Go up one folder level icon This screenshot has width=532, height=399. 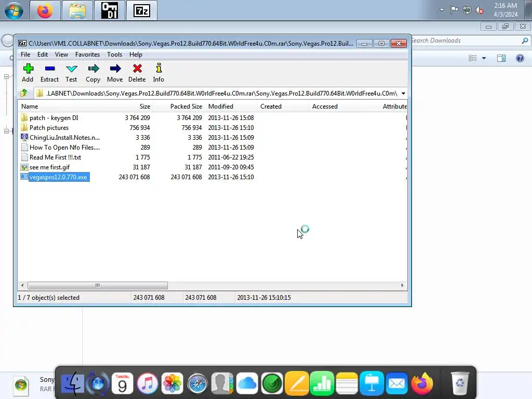click(24, 93)
